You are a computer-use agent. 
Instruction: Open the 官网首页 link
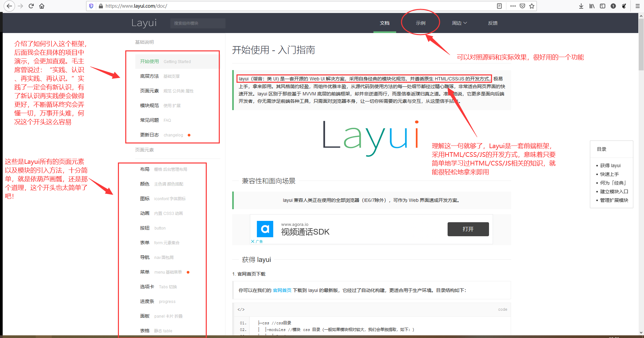pos(282,290)
